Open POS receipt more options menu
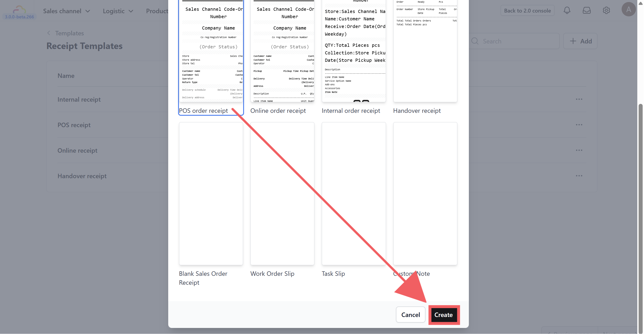 [579, 125]
